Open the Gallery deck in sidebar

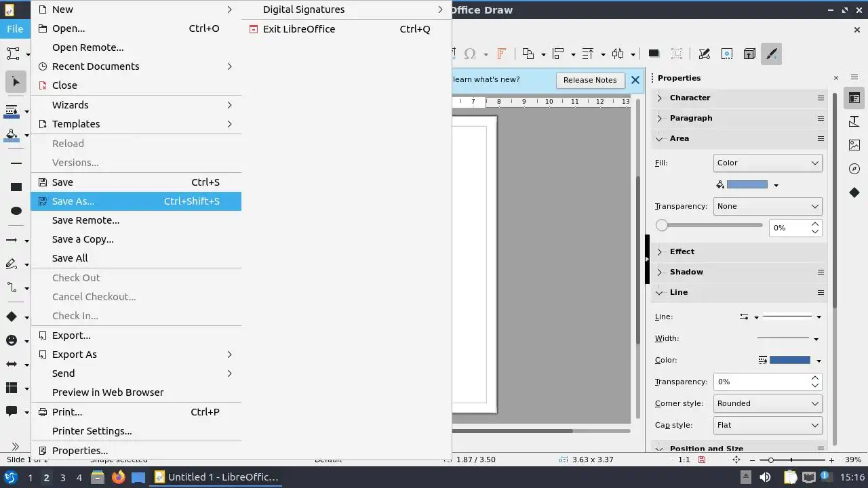click(x=854, y=145)
